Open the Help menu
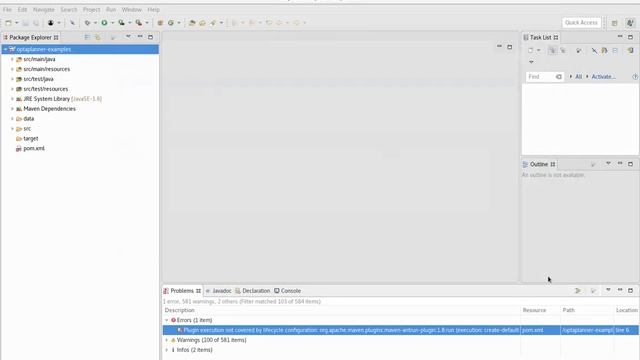This screenshot has height=360, width=640. coord(153,9)
